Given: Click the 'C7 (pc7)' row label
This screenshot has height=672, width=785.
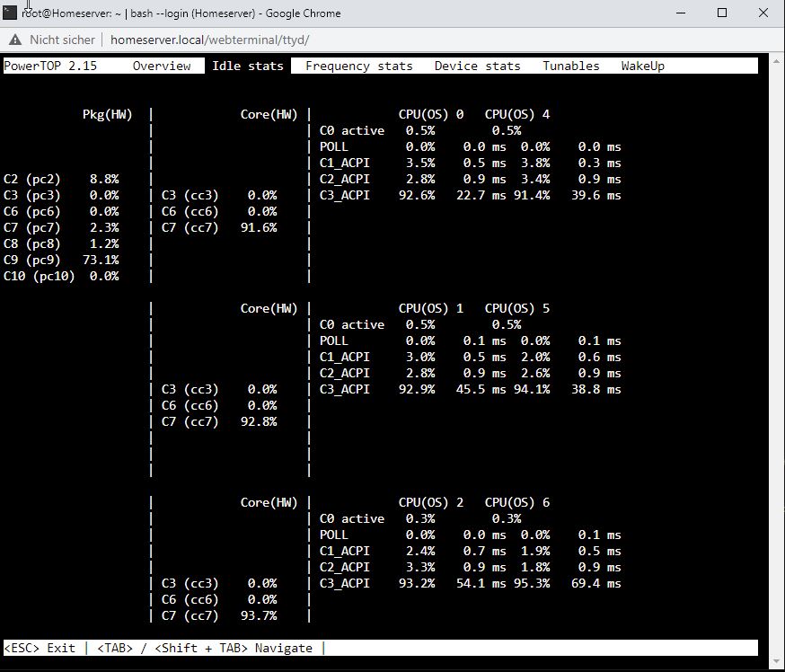Looking at the screenshot, I should tap(32, 228).
